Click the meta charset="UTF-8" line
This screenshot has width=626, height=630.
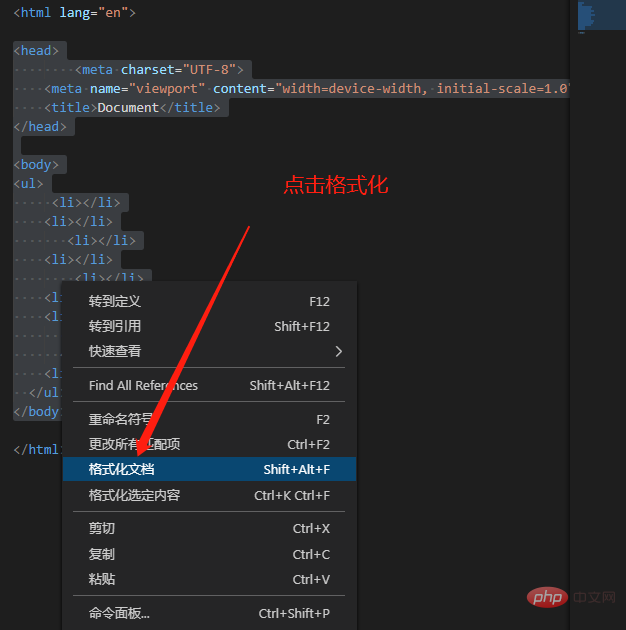pos(159,70)
